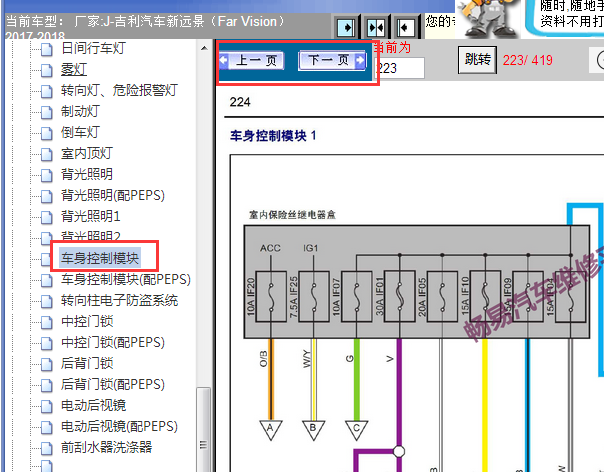Select 转向柱电子防盗系统 entry
This screenshot has height=472, width=604.
point(119,300)
